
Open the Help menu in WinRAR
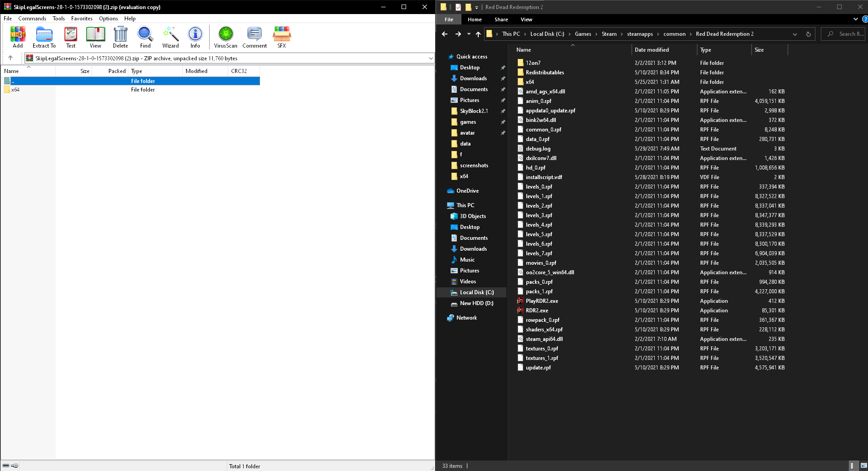130,19
